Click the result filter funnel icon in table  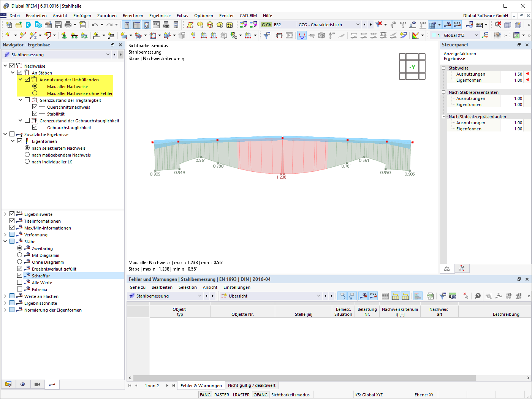tap(443, 296)
